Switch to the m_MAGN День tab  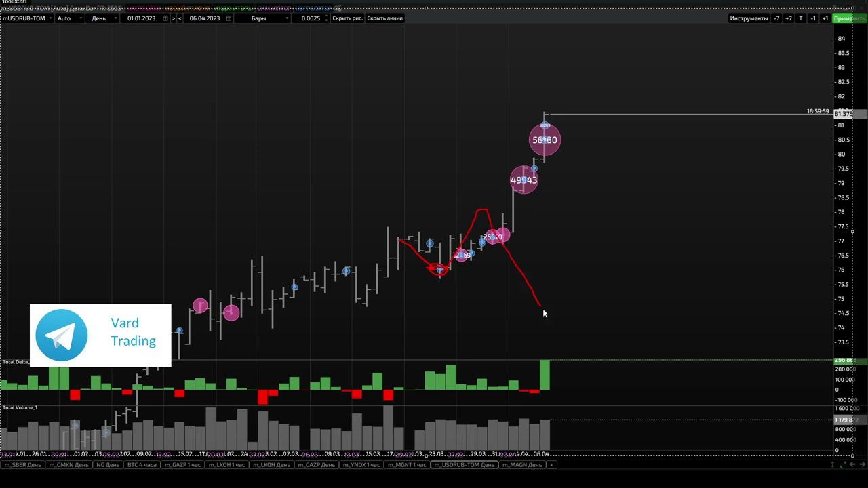coord(522,465)
